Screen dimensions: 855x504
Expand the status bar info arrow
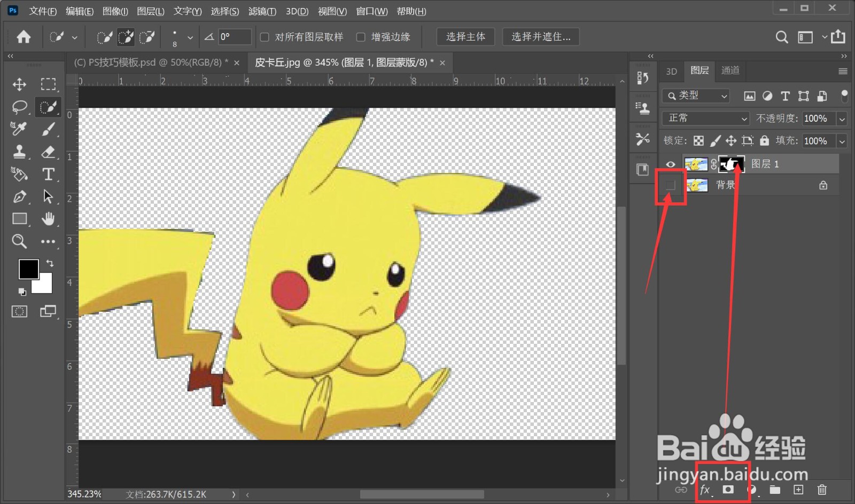coord(234,494)
